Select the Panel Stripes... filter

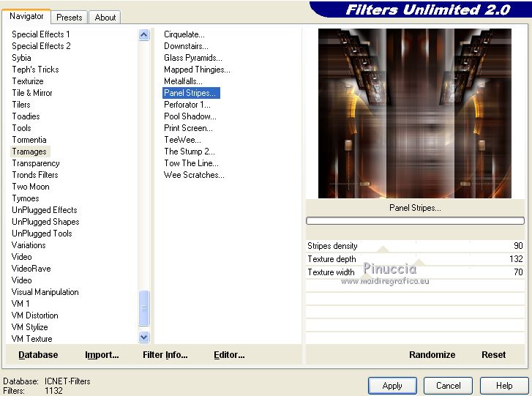tap(191, 93)
